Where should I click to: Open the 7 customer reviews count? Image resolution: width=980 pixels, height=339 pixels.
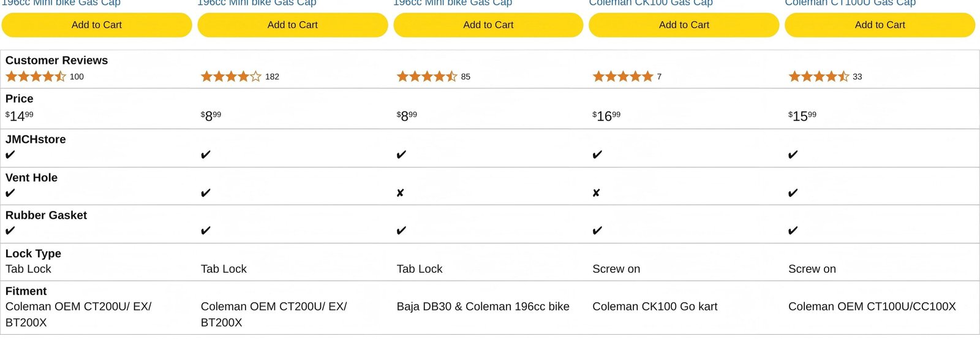(x=659, y=77)
